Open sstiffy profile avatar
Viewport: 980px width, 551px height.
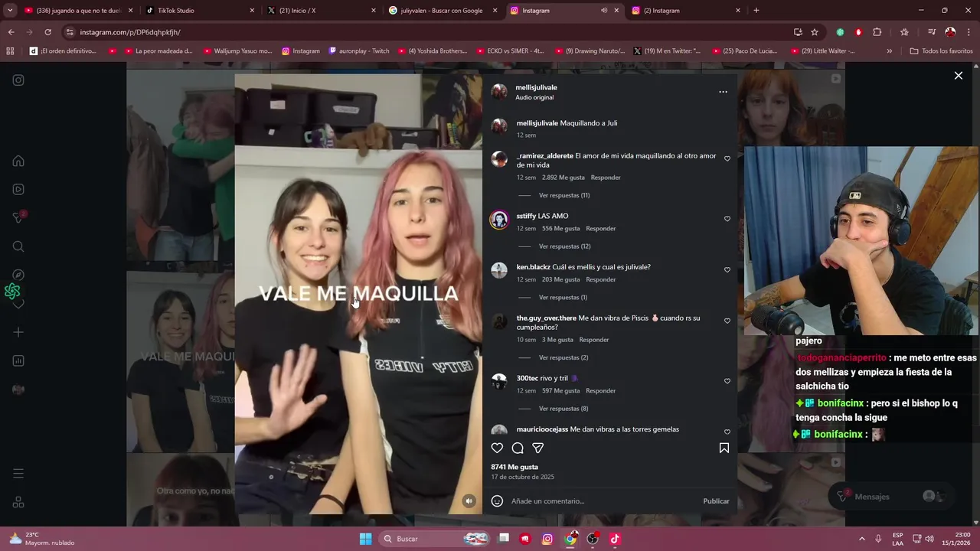(x=499, y=220)
